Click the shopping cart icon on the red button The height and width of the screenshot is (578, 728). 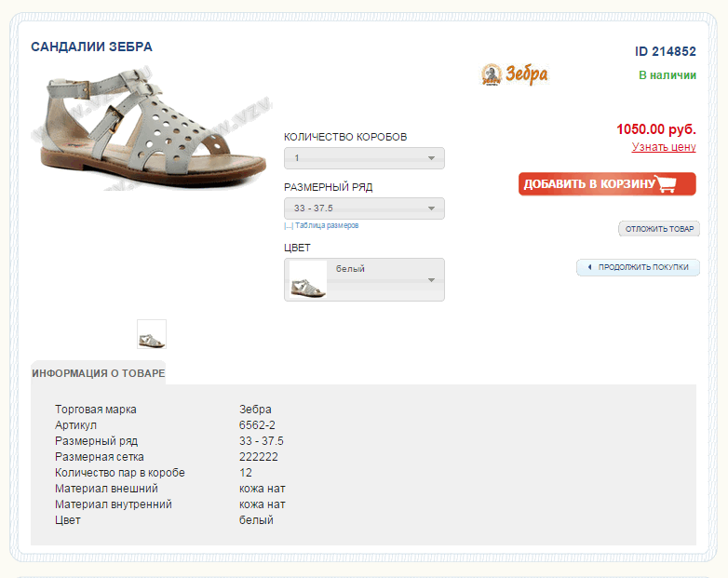click(666, 183)
